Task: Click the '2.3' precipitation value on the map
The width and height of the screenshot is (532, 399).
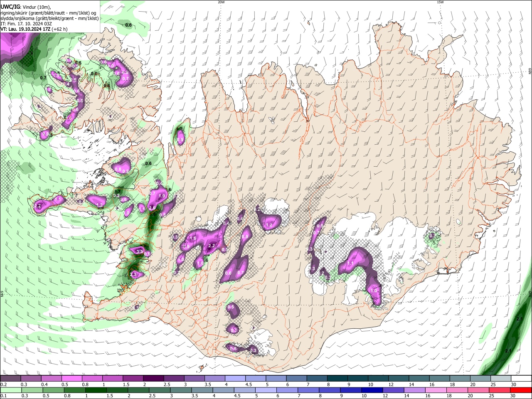Action: click(133, 274)
